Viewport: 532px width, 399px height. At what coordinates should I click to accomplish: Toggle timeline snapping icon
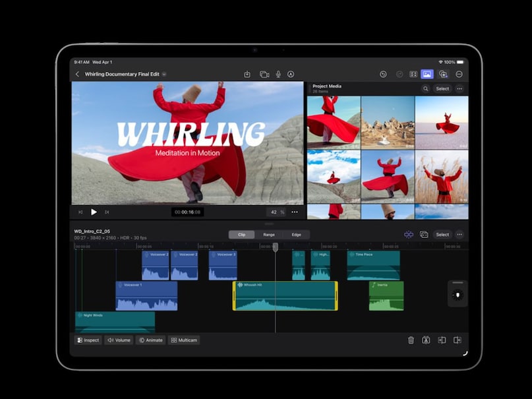pos(409,234)
